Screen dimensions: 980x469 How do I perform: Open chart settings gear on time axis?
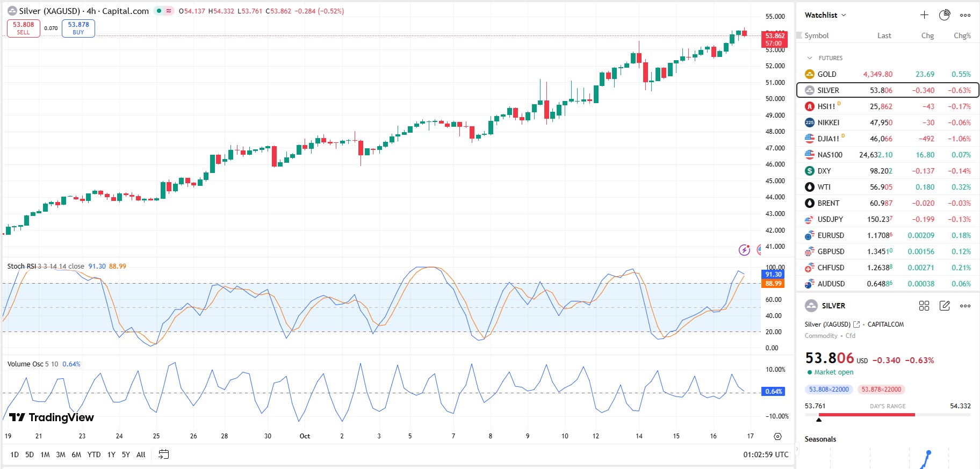click(777, 436)
